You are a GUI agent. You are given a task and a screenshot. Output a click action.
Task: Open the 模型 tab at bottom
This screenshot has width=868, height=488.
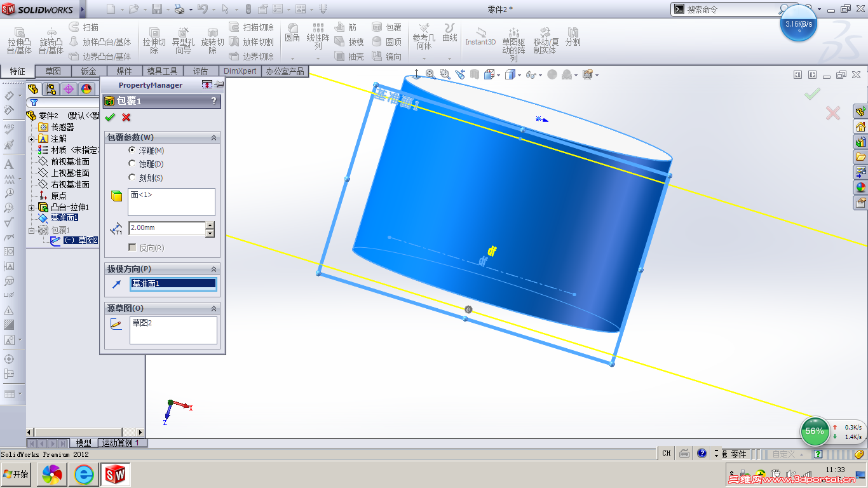coord(83,443)
